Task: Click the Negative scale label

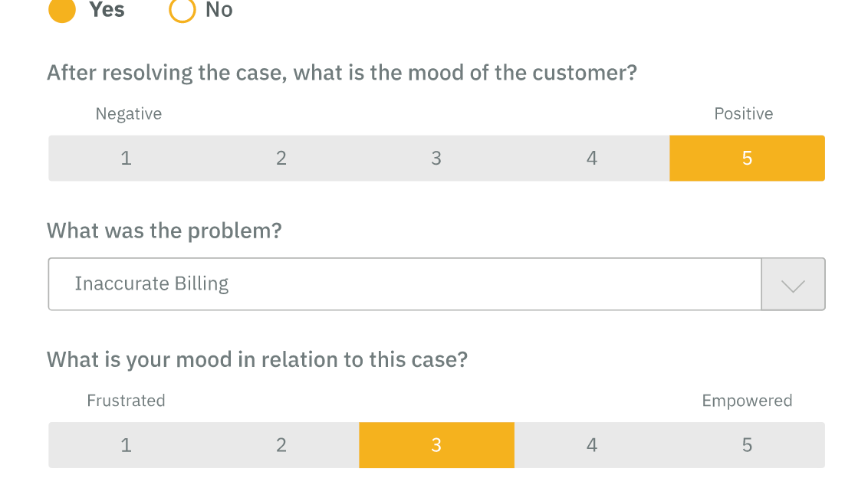Action: click(x=129, y=114)
